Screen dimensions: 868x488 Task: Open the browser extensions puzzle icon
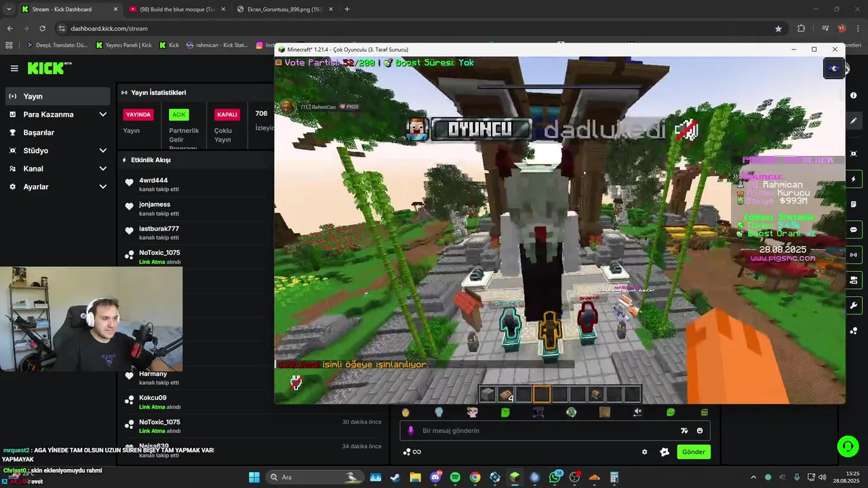pos(801,28)
